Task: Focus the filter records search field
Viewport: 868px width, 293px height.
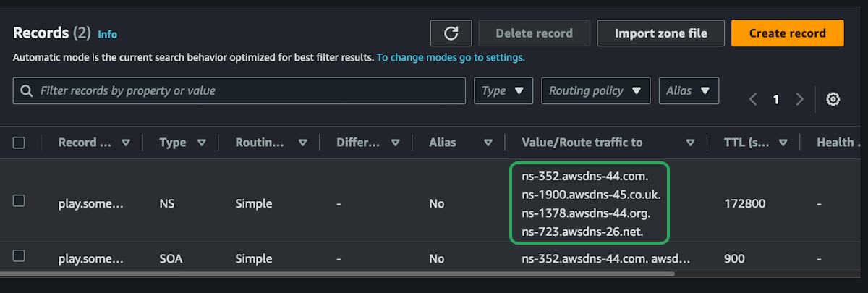Action: tap(239, 91)
